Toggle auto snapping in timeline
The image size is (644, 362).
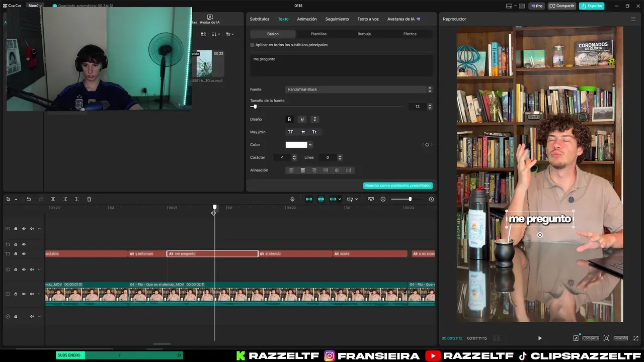(321, 199)
